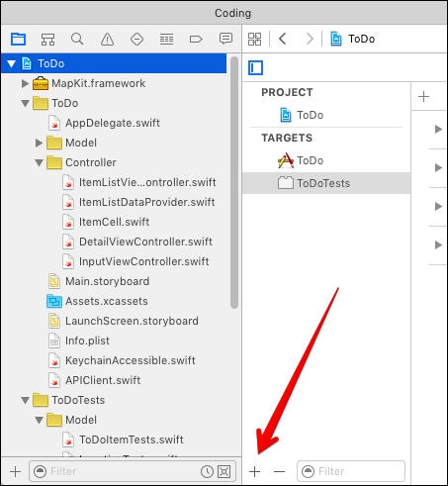
Task: Expand the Model folder under ToDo
Action: click(39, 143)
